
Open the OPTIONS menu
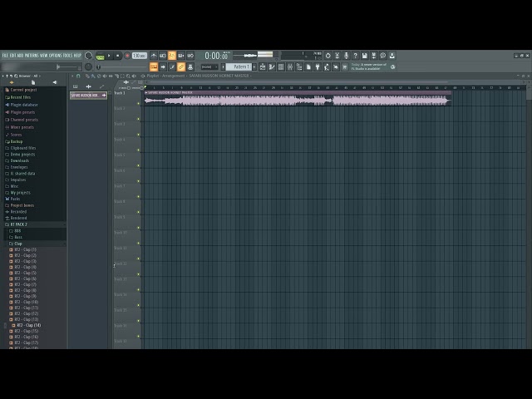[56, 56]
